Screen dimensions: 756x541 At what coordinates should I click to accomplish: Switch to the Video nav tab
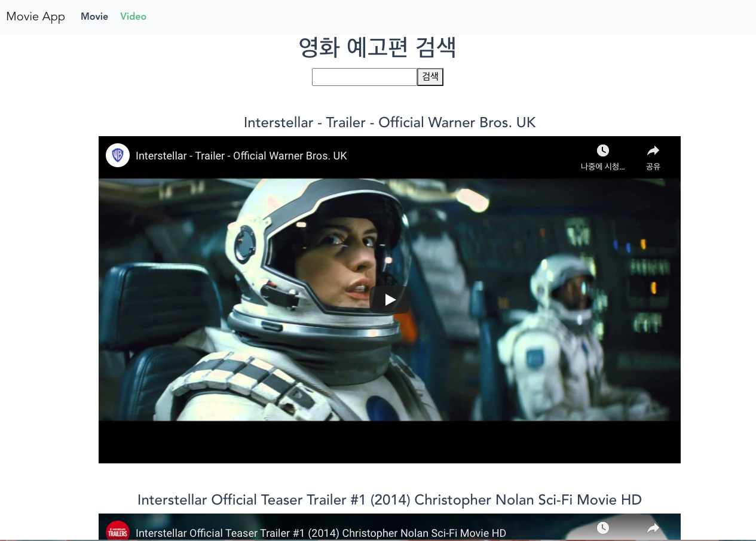133,17
